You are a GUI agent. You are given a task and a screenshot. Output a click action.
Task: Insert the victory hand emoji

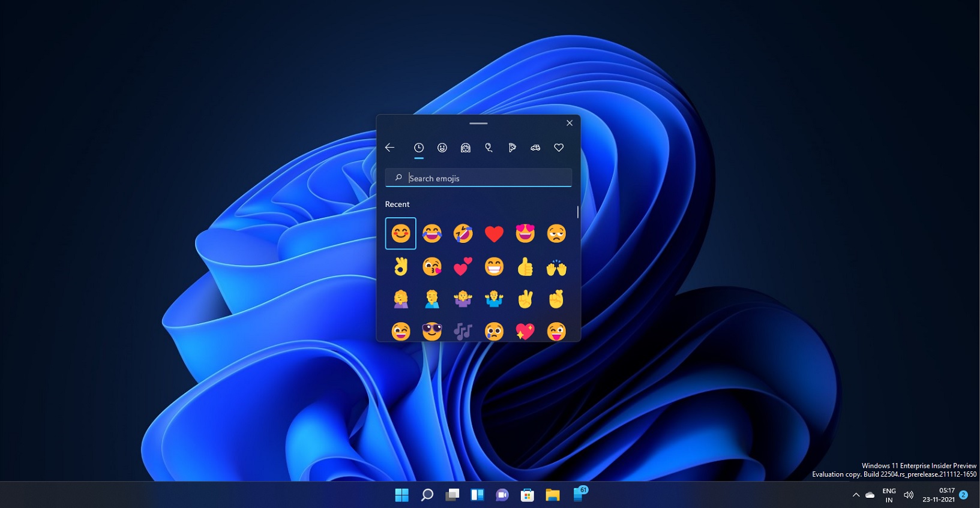[525, 299]
